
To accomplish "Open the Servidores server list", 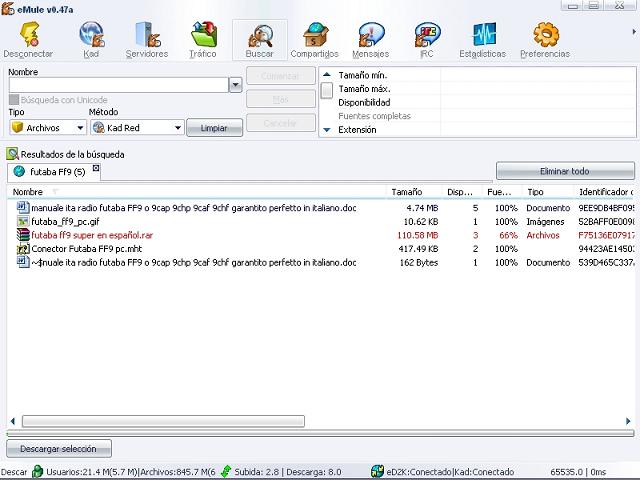I will 147,40.
